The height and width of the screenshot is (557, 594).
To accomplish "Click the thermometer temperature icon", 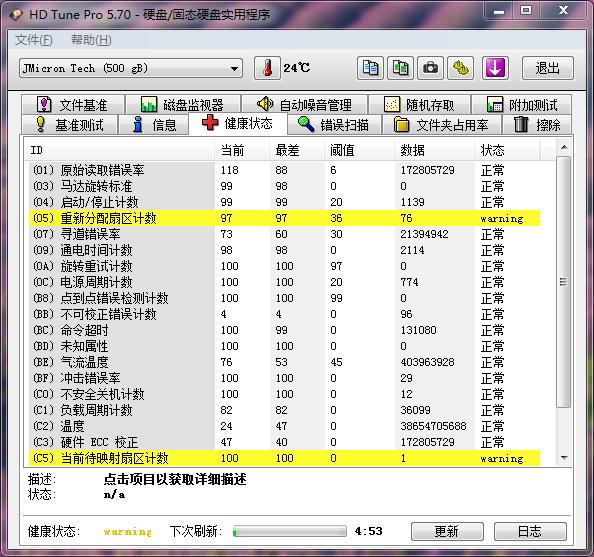I will pyautogui.click(x=267, y=68).
